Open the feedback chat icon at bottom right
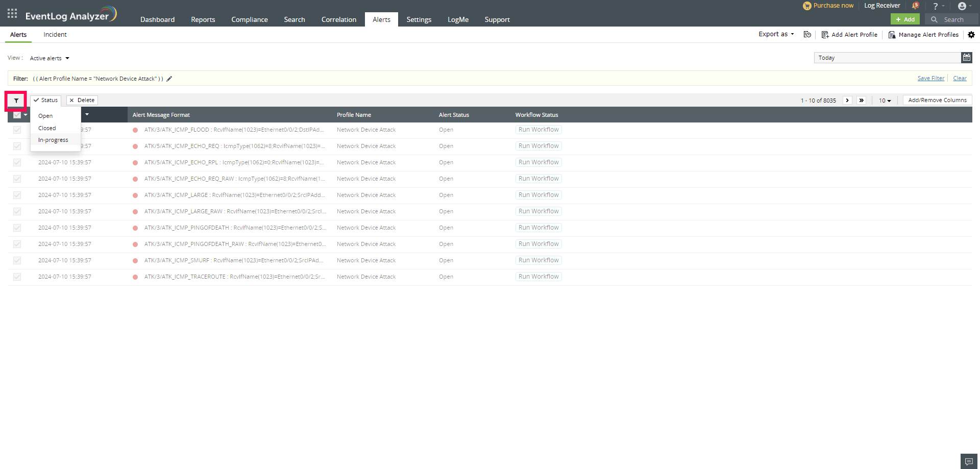 (969, 461)
